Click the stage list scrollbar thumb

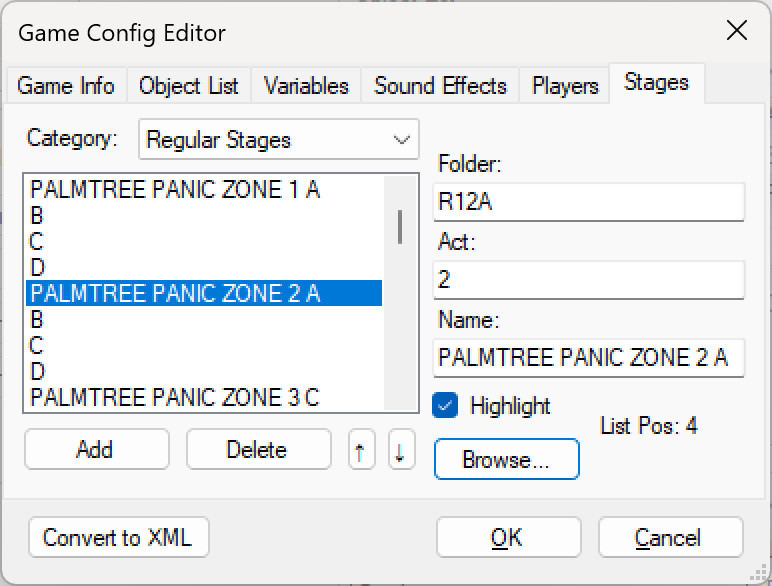pyautogui.click(x=400, y=226)
